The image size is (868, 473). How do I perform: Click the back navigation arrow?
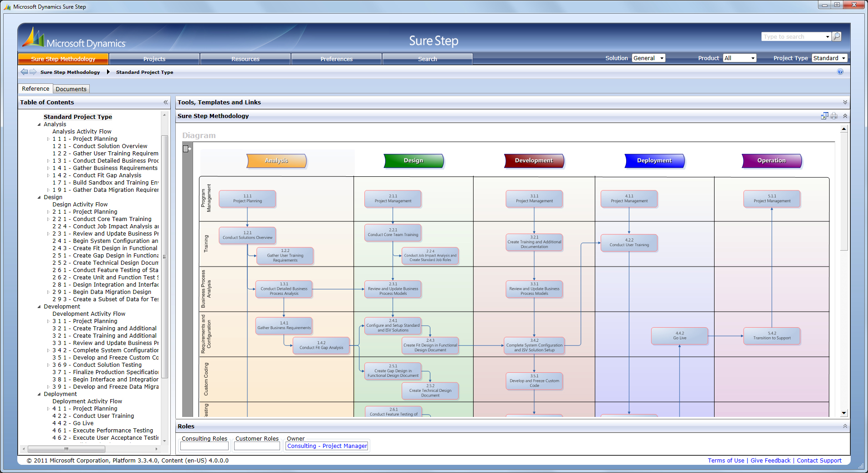click(24, 72)
